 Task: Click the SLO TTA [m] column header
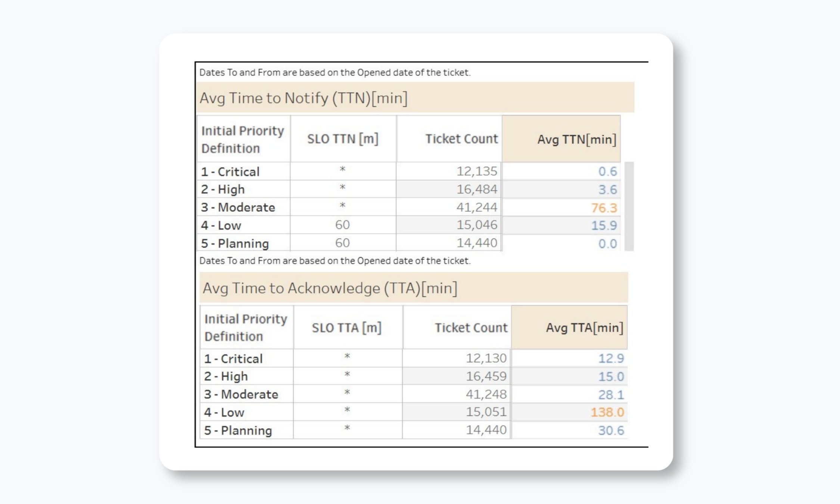click(348, 327)
